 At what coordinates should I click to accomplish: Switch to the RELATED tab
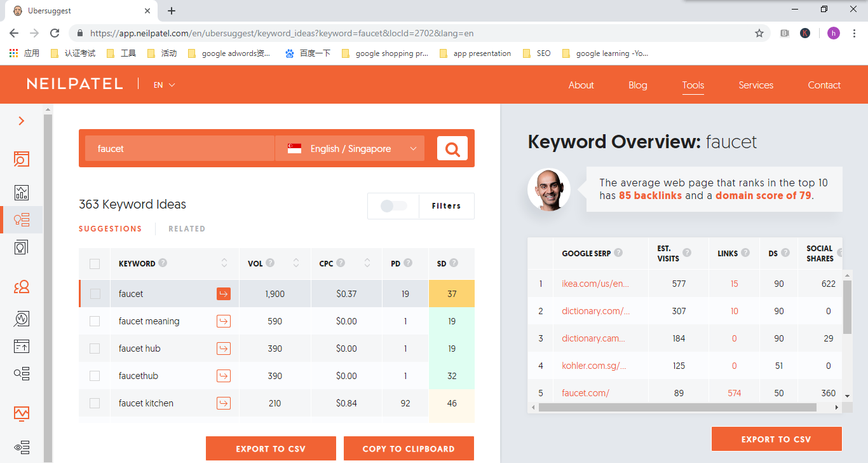[187, 229]
